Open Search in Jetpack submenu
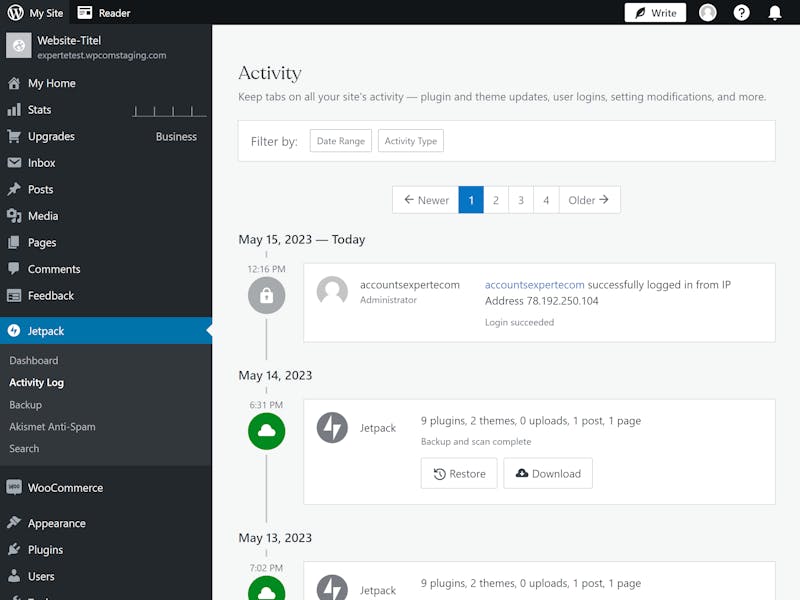The width and height of the screenshot is (800, 600). pos(24,448)
